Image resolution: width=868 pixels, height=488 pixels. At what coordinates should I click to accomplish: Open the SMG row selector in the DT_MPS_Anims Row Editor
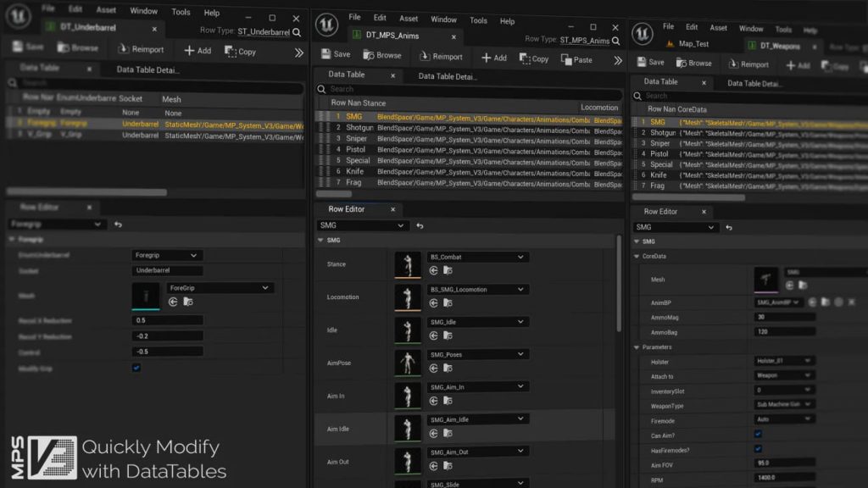pyautogui.click(x=362, y=225)
